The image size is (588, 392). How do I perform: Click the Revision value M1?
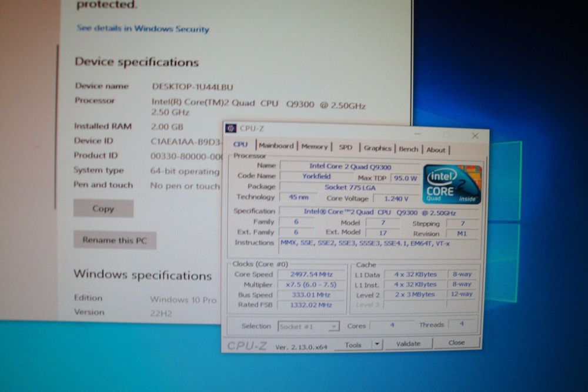point(462,233)
